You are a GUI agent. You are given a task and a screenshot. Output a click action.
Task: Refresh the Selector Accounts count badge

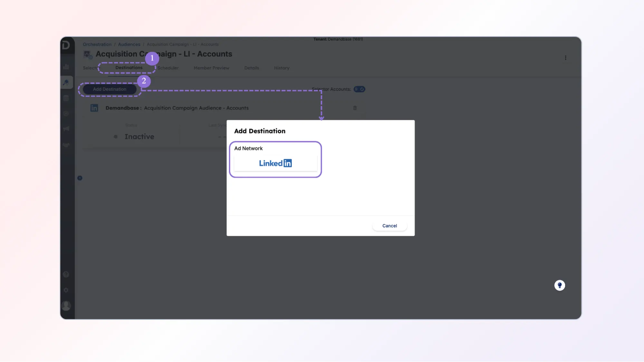point(362,89)
